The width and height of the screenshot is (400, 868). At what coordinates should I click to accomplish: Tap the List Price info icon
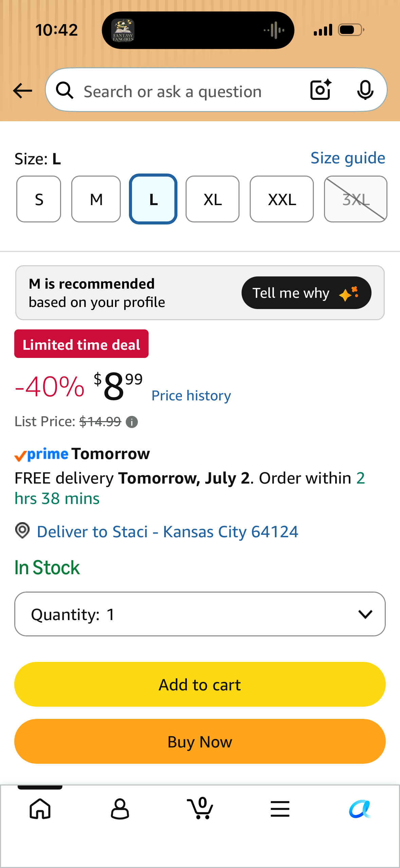[x=132, y=422]
